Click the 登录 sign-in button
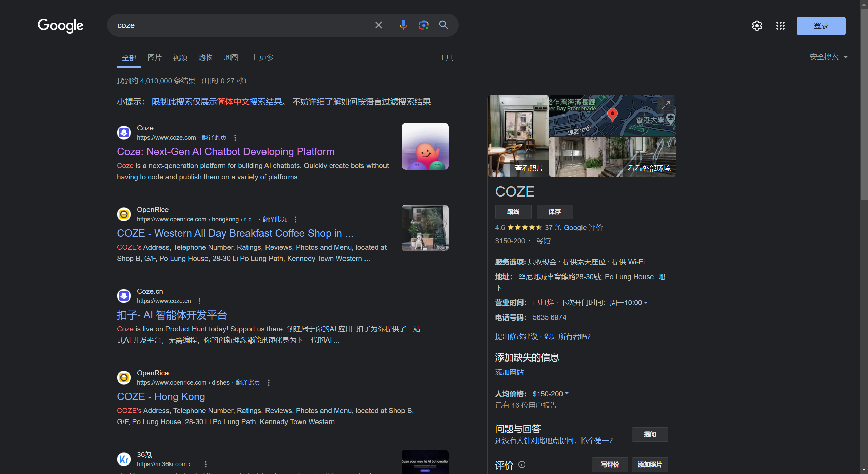The image size is (868, 474). pyautogui.click(x=821, y=26)
